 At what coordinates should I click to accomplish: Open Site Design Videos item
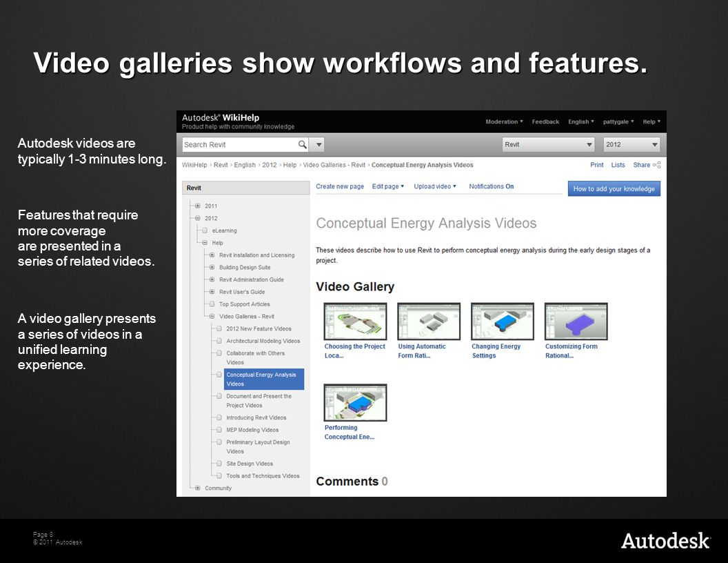click(x=250, y=464)
